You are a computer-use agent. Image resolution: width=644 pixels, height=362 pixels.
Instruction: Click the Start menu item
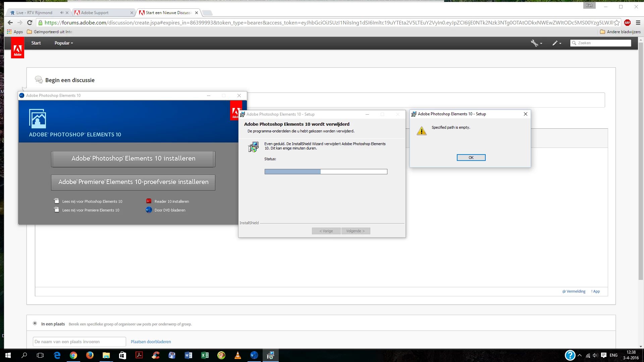(x=36, y=43)
